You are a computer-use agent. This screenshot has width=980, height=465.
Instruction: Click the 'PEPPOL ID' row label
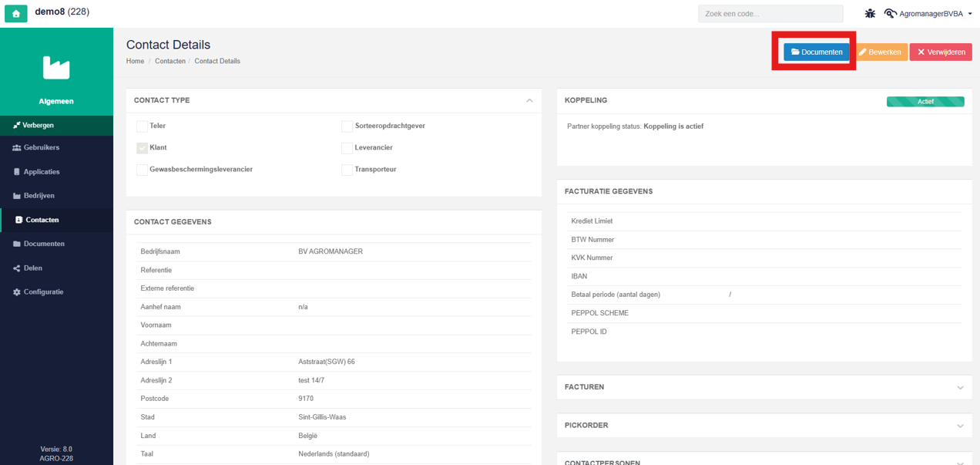589,332
